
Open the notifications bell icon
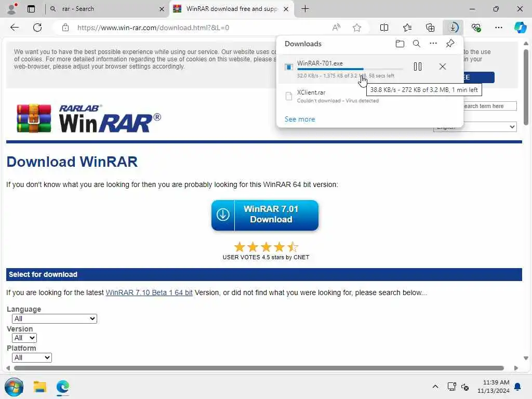pyautogui.click(x=518, y=387)
